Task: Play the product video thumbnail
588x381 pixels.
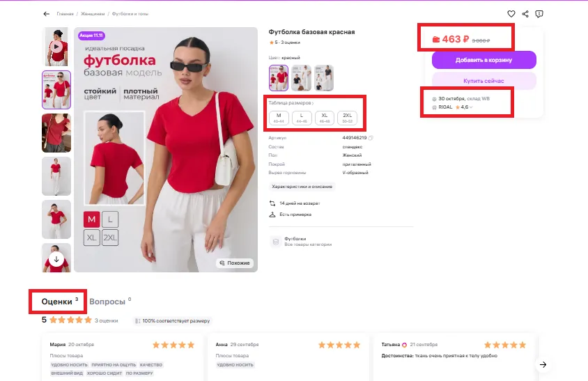Action: point(56,47)
